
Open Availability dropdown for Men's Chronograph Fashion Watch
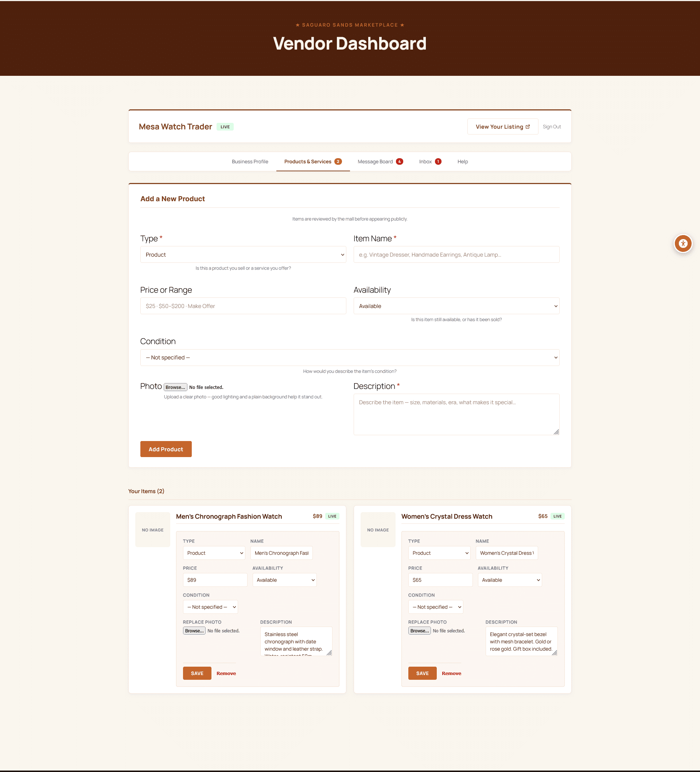coord(284,580)
